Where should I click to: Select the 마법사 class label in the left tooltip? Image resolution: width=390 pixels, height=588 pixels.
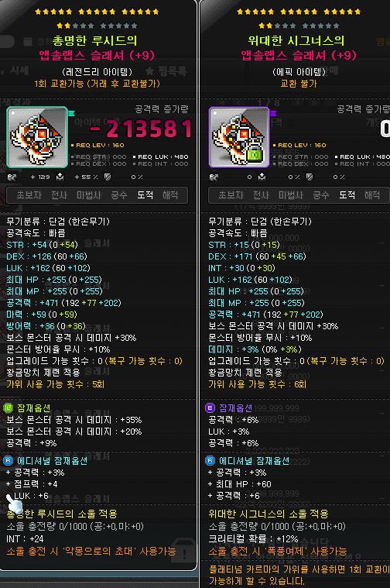click(89, 195)
